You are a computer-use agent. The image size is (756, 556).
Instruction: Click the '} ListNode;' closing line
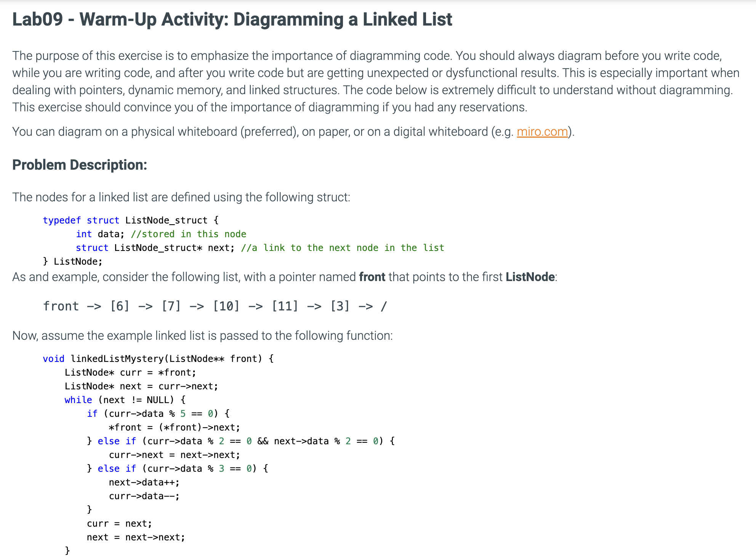click(x=72, y=262)
